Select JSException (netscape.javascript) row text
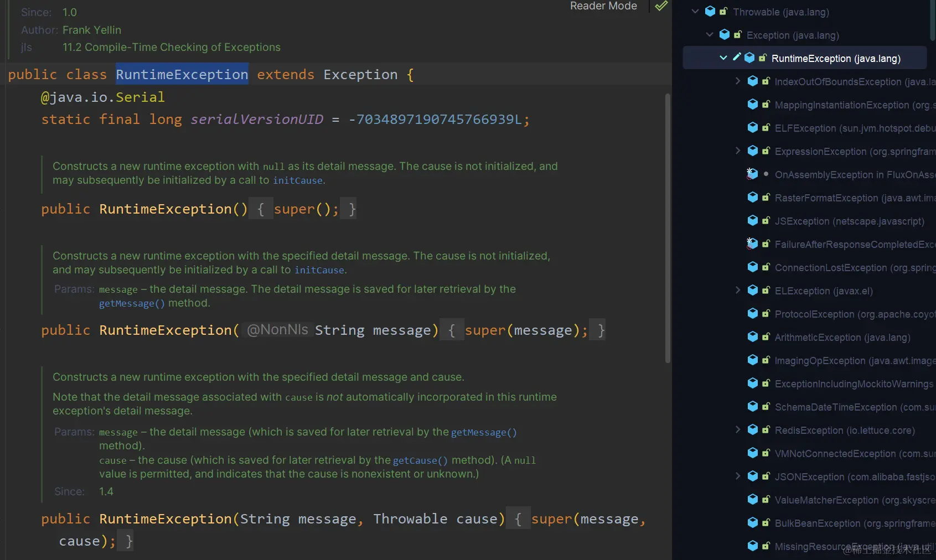Image resolution: width=936 pixels, height=560 pixels. pyautogui.click(x=850, y=221)
